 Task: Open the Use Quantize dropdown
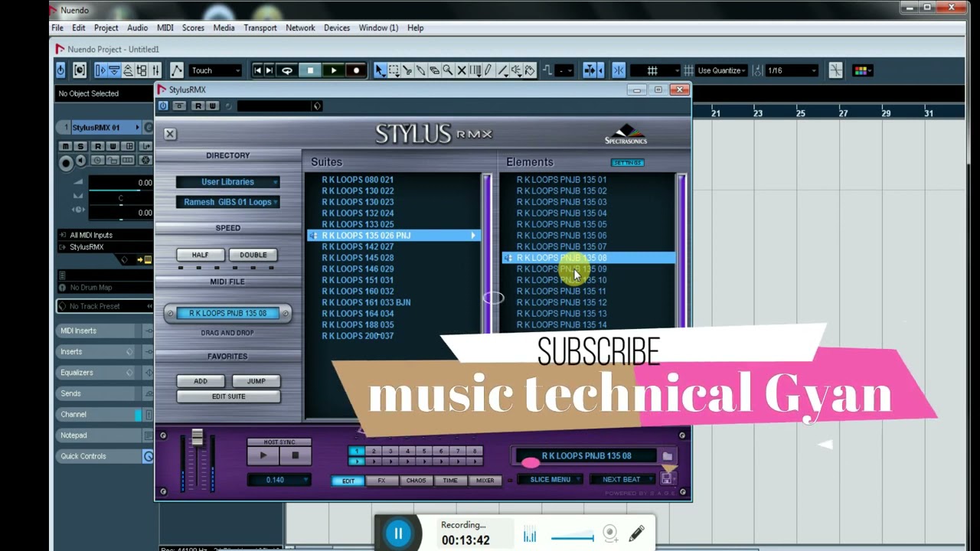721,70
